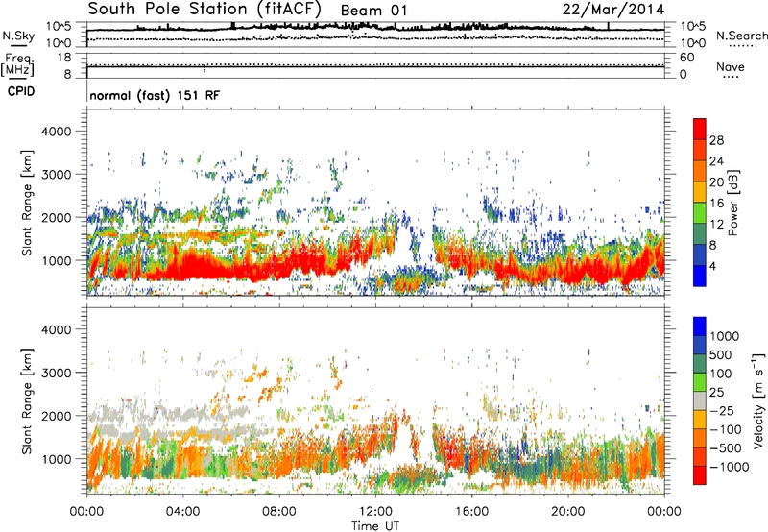Click the 20:00 time axis tick label
This screenshot has height=532, width=768.
click(x=568, y=512)
